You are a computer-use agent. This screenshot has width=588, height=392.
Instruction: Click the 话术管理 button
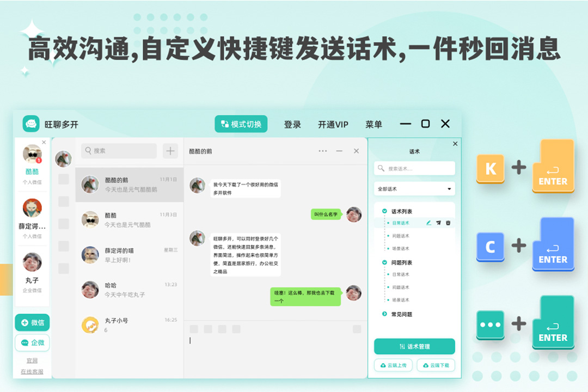tap(414, 346)
